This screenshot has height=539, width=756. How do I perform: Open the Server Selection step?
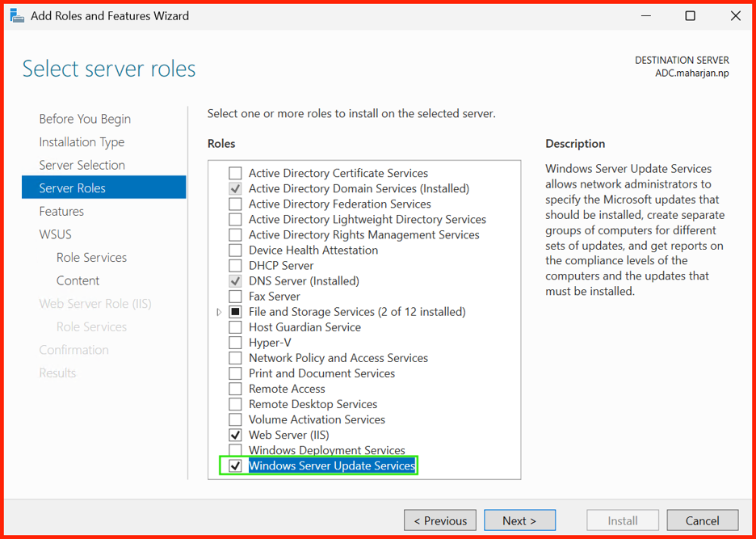[82, 165]
